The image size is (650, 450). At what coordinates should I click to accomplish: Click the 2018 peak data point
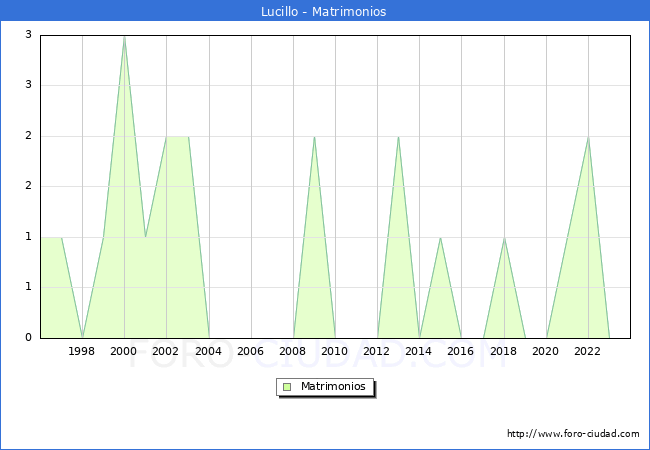click(504, 238)
